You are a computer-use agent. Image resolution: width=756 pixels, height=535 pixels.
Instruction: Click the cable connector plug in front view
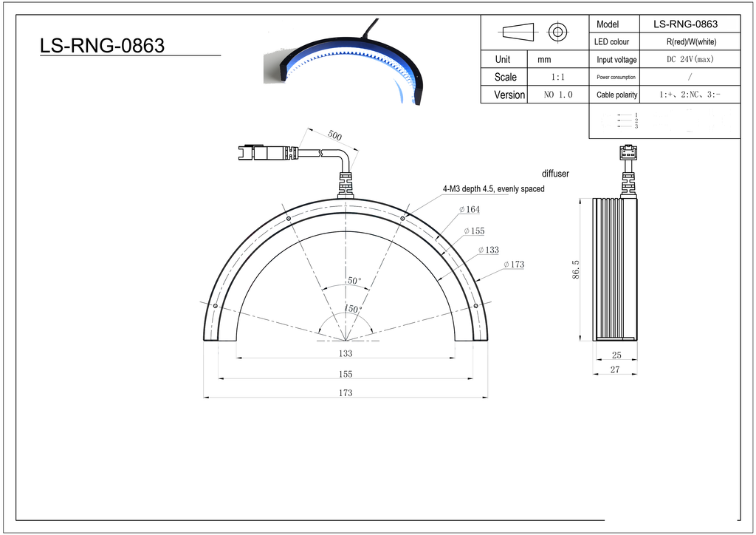(x=269, y=152)
